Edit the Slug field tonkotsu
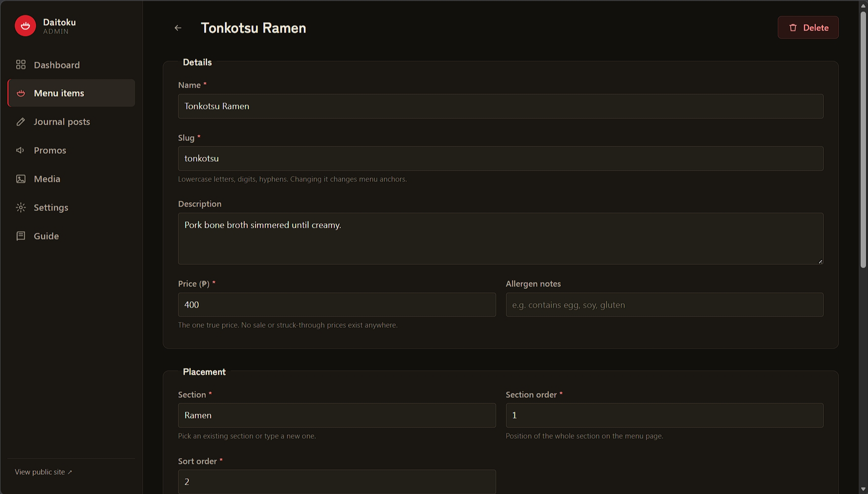The width and height of the screenshot is (868, 494). pyautogui.click(x=501, y=158)
